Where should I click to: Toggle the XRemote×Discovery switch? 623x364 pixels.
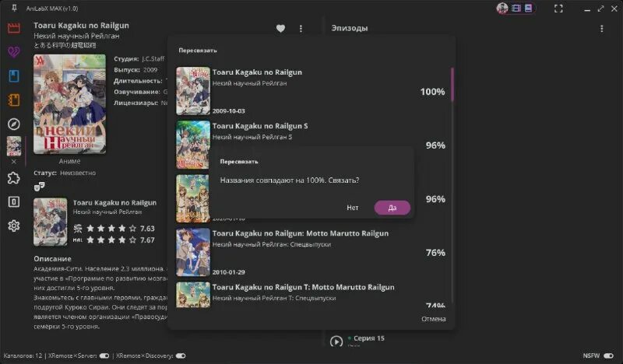click(181, 355)
